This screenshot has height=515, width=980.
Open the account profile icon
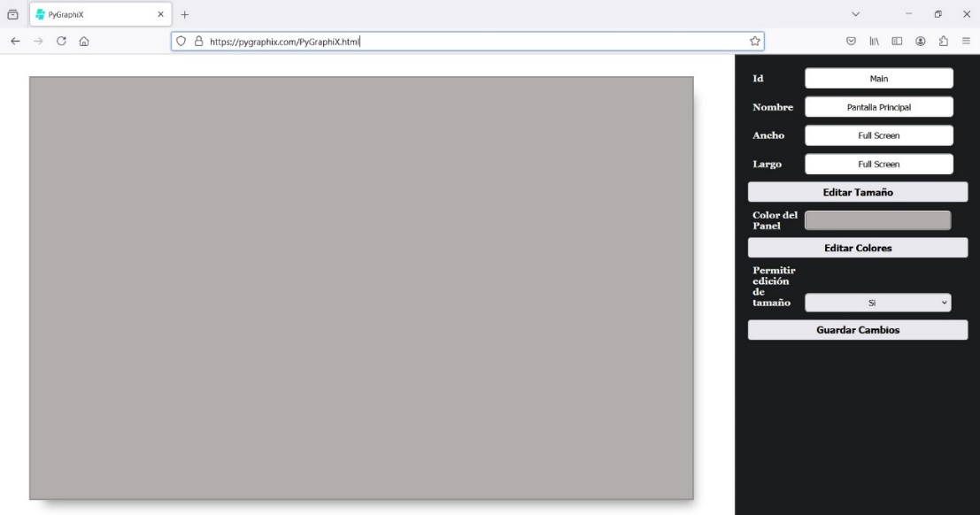921,41
